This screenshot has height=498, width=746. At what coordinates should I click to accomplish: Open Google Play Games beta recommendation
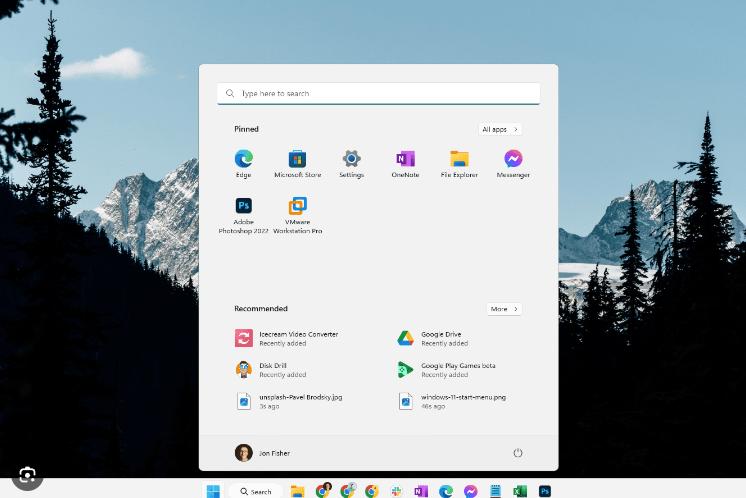pos(446,370)
